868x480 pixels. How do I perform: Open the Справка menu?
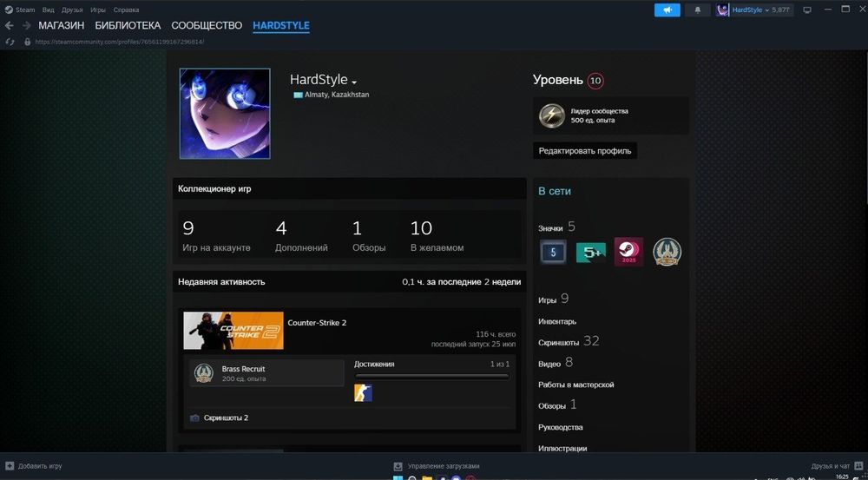point(126,10)
